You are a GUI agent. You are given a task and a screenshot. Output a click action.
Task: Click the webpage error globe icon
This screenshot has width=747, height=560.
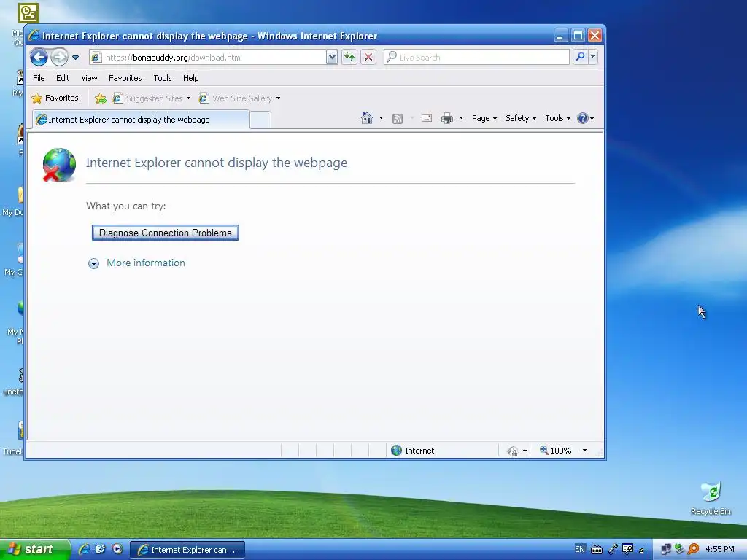coord(59,165)
